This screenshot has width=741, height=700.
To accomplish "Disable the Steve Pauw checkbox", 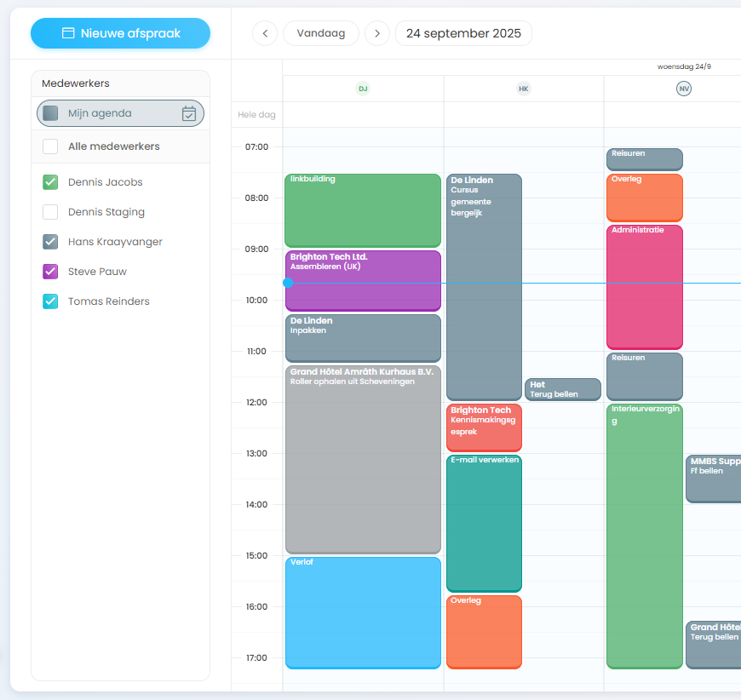I will (50, 272).
